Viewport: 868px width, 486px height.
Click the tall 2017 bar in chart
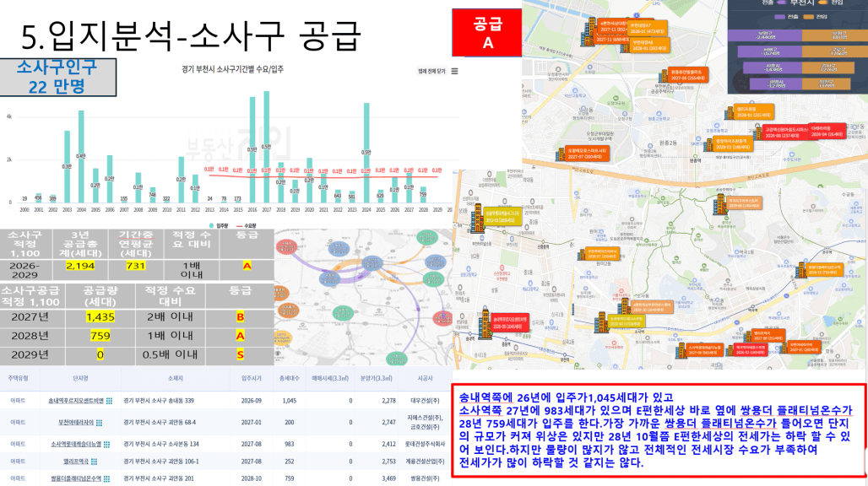pos(267,147)
